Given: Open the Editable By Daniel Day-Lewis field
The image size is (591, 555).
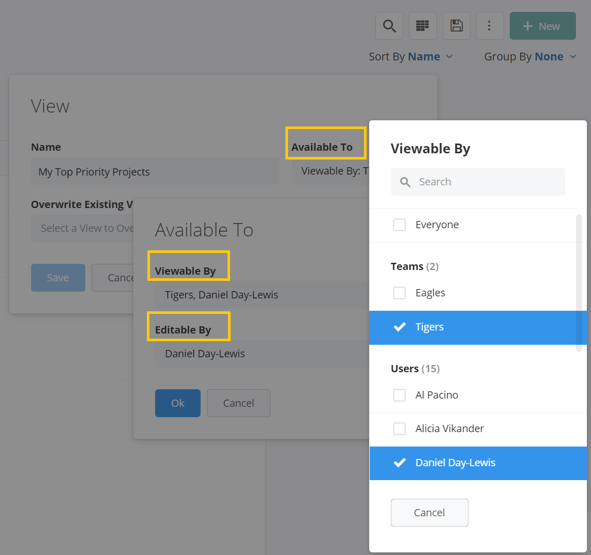Looking at the screenshot, I should coord(262,354).
